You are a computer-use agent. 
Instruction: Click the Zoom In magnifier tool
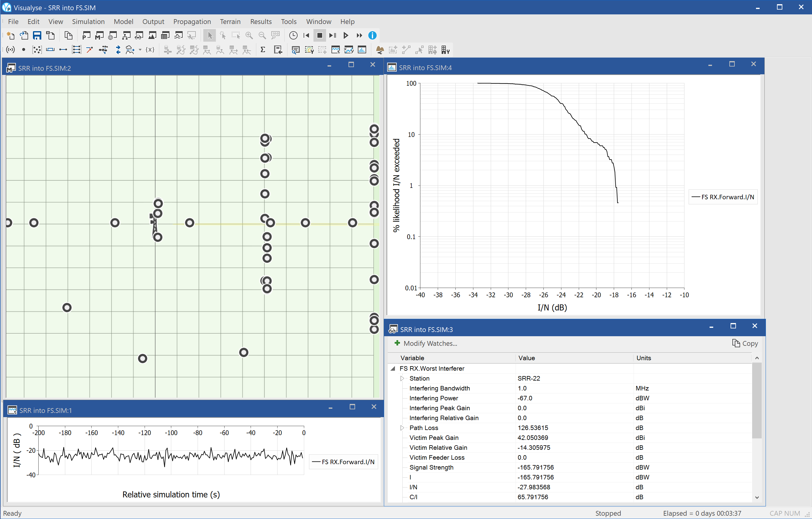pyautogui.click(x=249, y=35)
